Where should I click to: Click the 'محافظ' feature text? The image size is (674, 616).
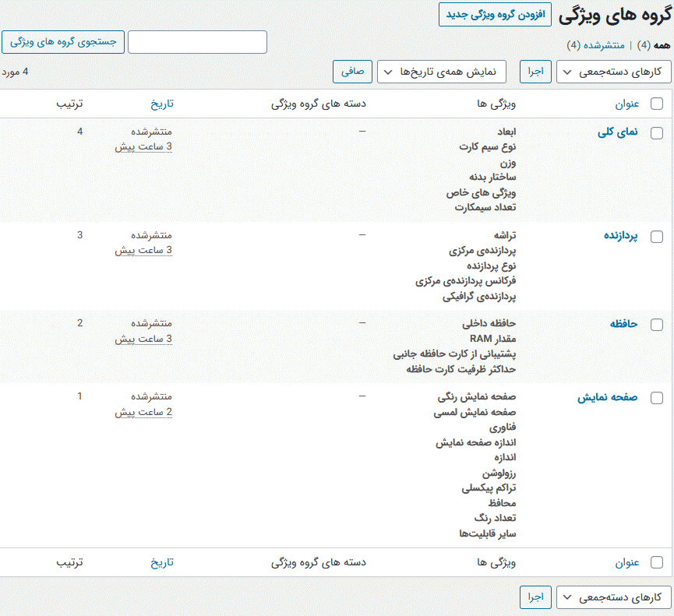502,503
